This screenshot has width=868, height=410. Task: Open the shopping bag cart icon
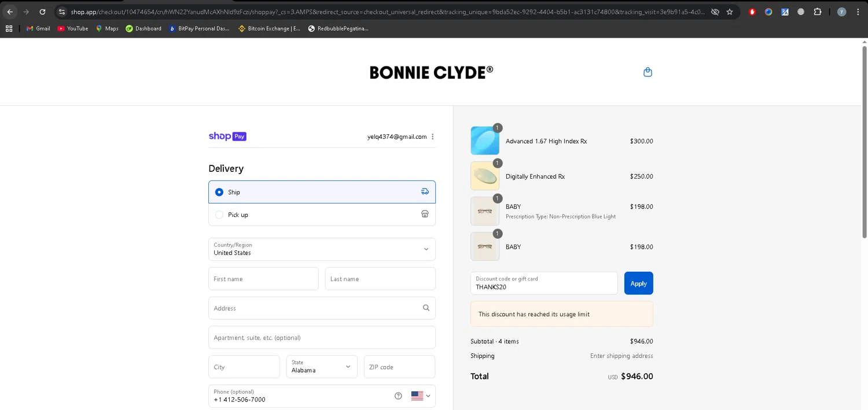pos(648,72)
